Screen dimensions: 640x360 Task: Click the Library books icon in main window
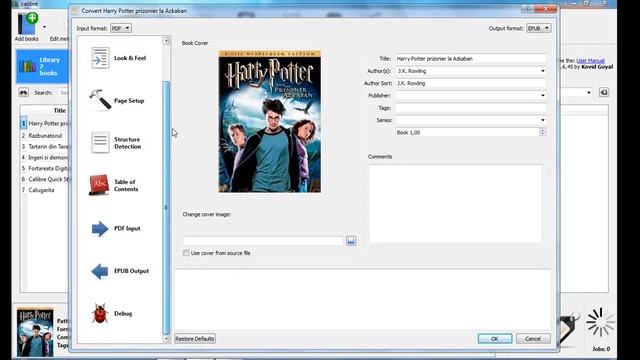pyautogui.click(x=27, y=67)
